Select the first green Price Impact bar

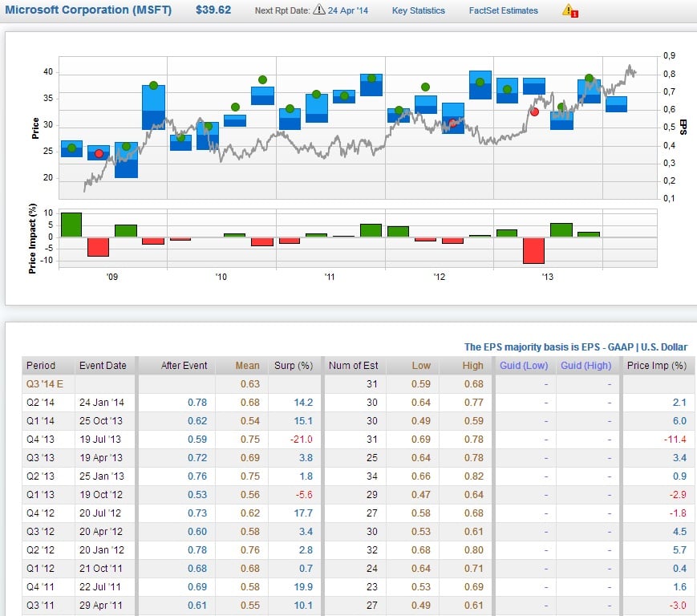pos(71,225)
